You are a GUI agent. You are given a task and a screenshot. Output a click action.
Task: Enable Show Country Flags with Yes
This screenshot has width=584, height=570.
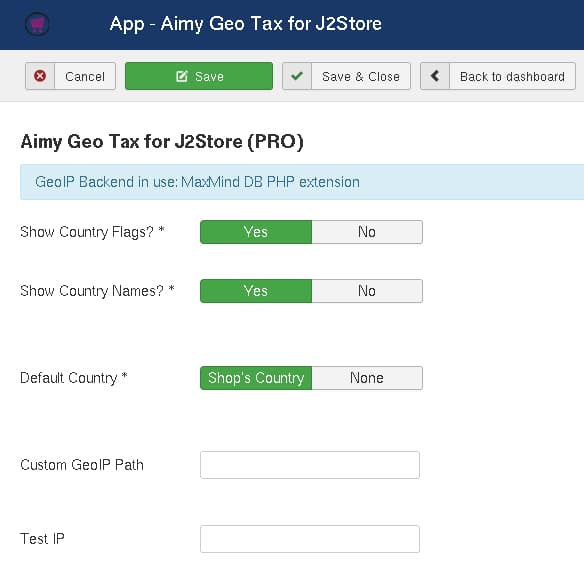[x=256, y=232]
